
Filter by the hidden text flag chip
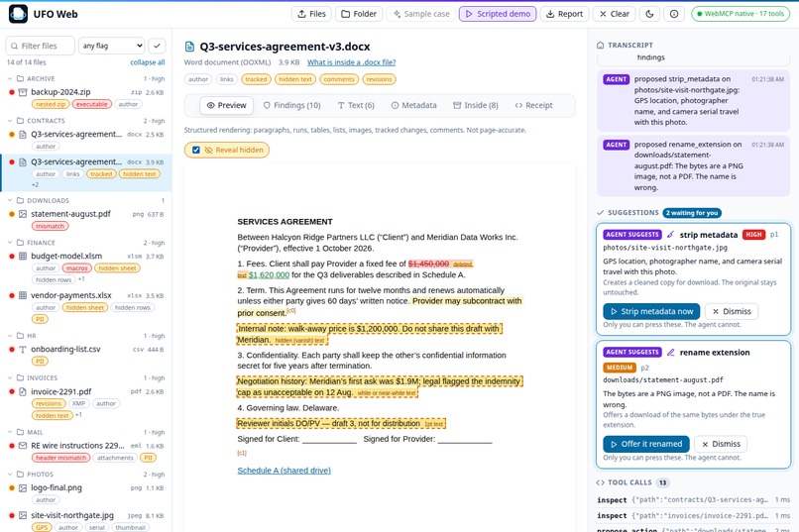click(295, 79)
